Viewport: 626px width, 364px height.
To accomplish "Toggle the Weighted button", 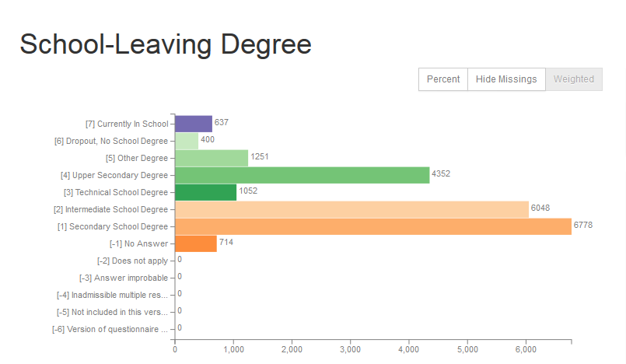I will 574,79.
